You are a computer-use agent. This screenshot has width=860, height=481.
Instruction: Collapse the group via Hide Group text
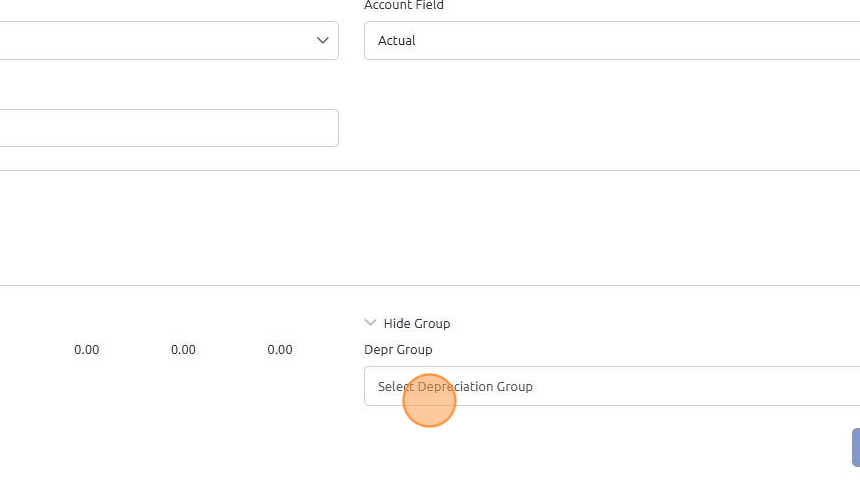pos(417,323)
